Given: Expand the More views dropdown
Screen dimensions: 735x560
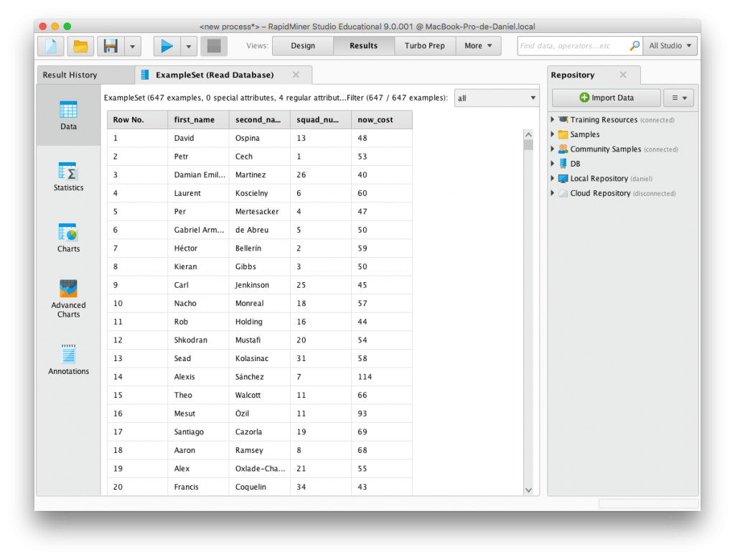Looking at the screenshot, I should tap(478, 46).
